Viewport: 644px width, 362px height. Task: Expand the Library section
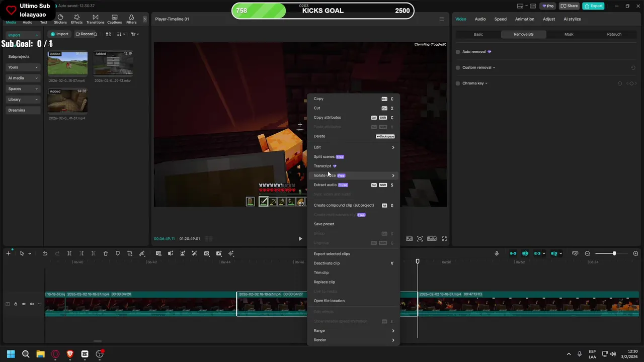23,100
